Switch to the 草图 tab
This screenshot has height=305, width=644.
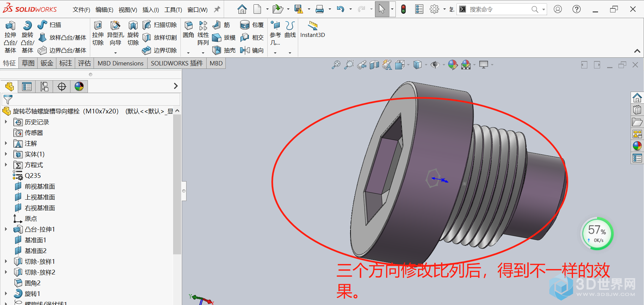coord(28,63)
